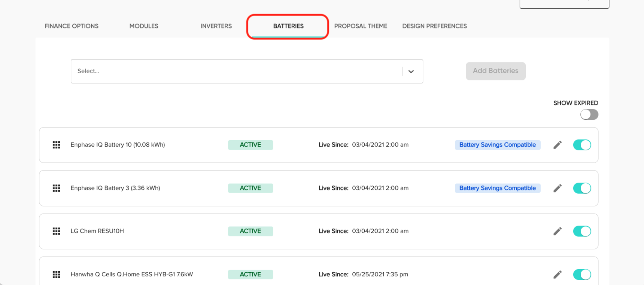
Task: Disable Enphase IQ Battery 10 toggle
Action: [x=582, y=145]
